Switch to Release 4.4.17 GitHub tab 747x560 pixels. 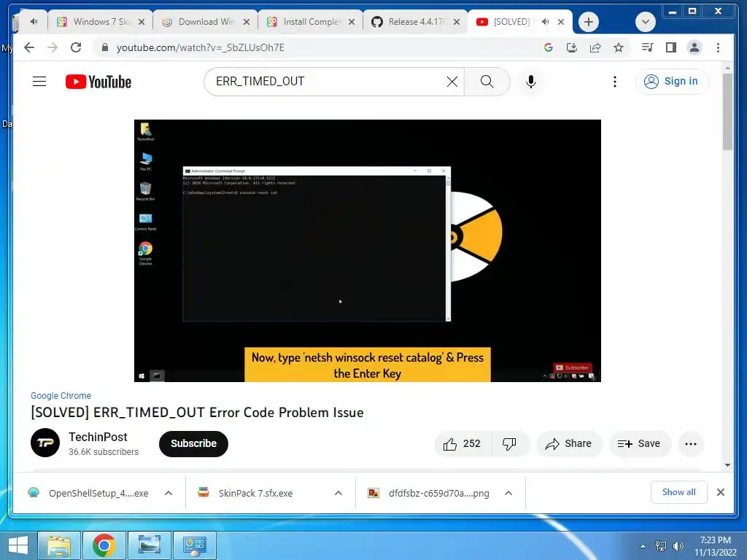(x=415, y=22)
